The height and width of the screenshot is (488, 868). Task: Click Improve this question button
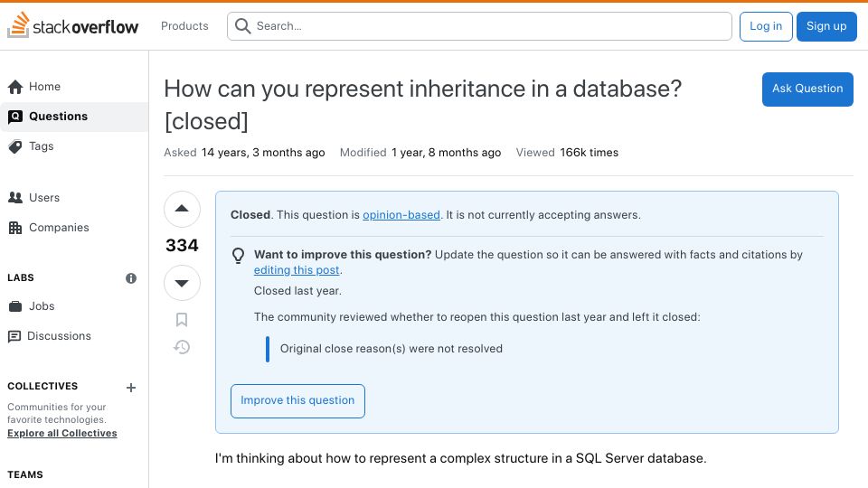click(297, 400)
